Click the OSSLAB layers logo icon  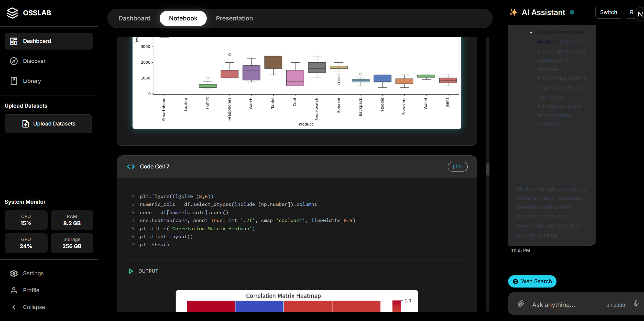click(12, 13)
